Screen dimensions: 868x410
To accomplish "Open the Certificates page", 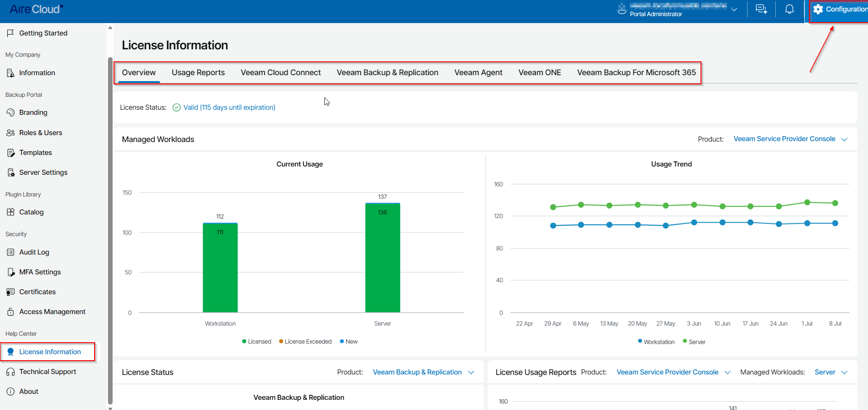I will [37, 292].
